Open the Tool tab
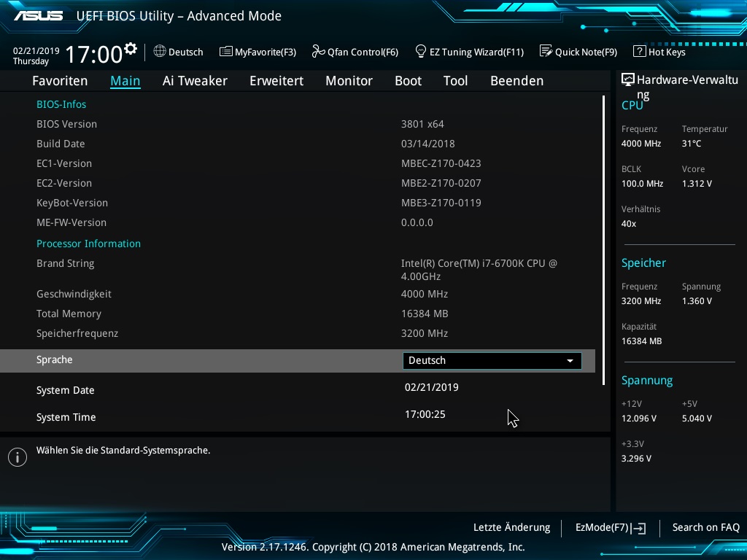Screen dimensions: 747x560 (x=455, y=81)
